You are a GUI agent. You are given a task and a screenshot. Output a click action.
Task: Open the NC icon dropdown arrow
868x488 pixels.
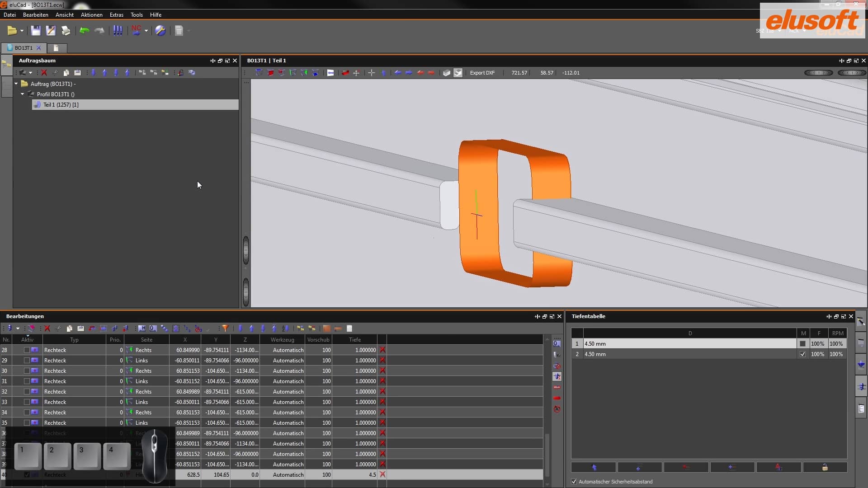(x=146, y=31)
